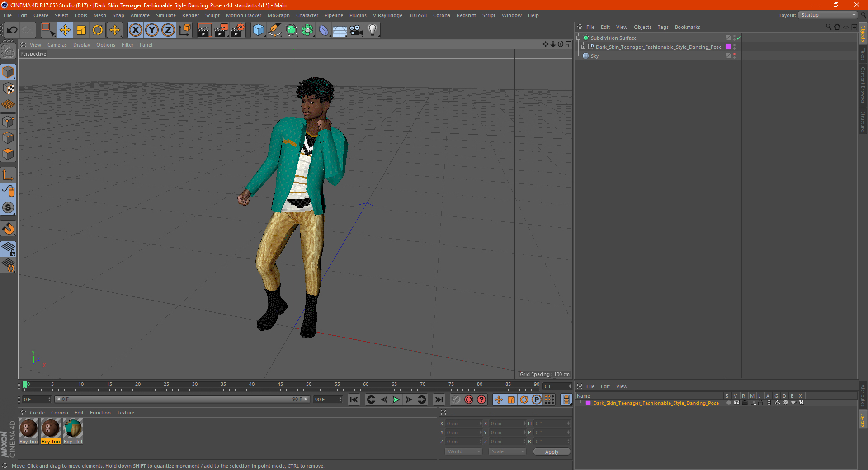Click the Undo arrow icon
Image resolution: width=868 pixels, height=470 pixels.
point(12,30)
